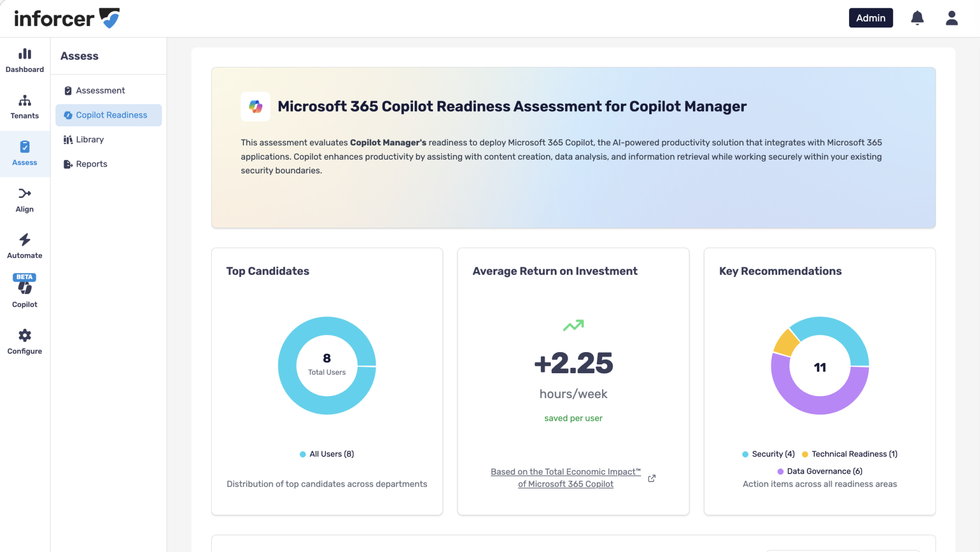Click the Assess panel heading
This screenshot has height=552, width=980.
[79, 56]
